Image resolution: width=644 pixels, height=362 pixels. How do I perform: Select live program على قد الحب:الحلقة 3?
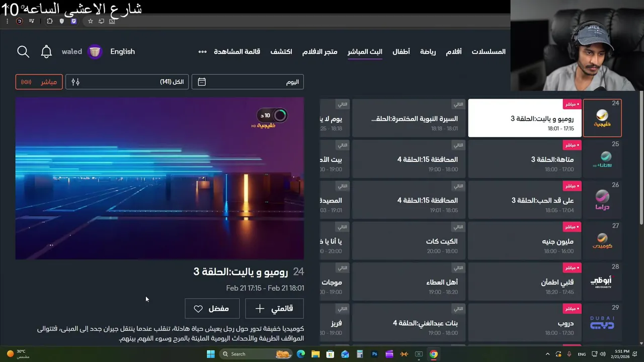(x=525, y=200)
